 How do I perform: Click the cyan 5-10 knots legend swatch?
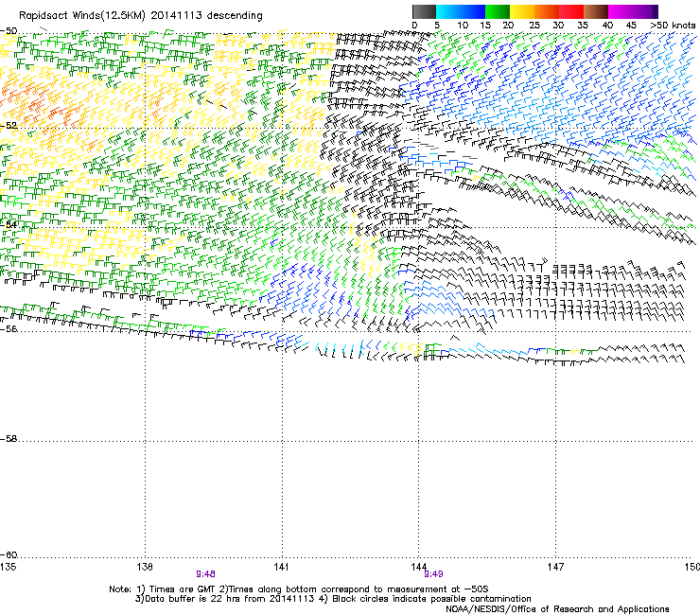pos(448,11)
